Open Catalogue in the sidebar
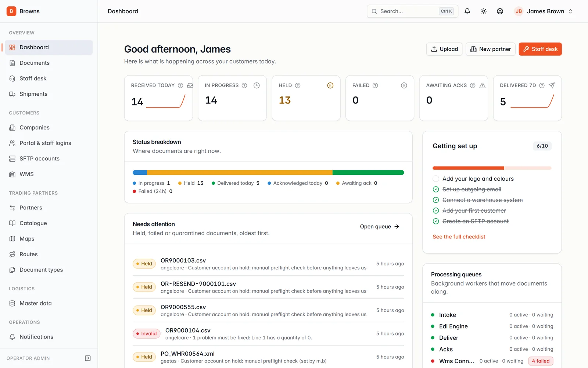This screenshot has width=588, height=368. 49,223
